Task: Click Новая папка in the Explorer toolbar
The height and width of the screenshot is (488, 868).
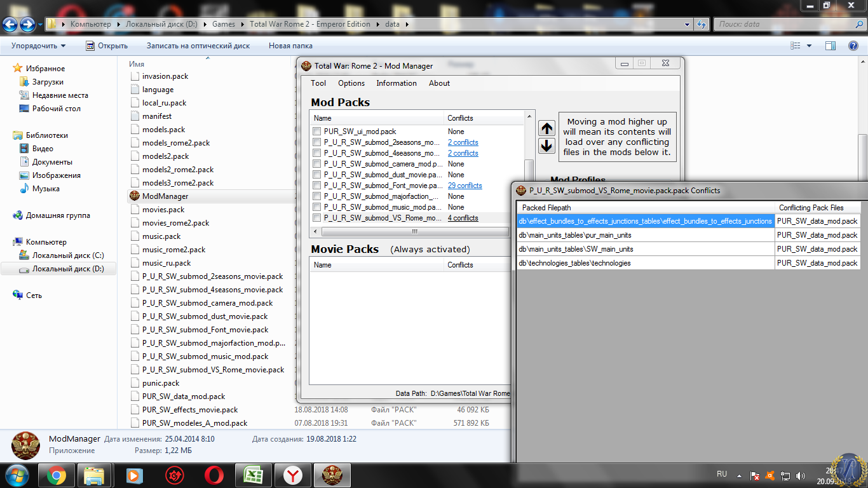Action: (x=290, y=46)
